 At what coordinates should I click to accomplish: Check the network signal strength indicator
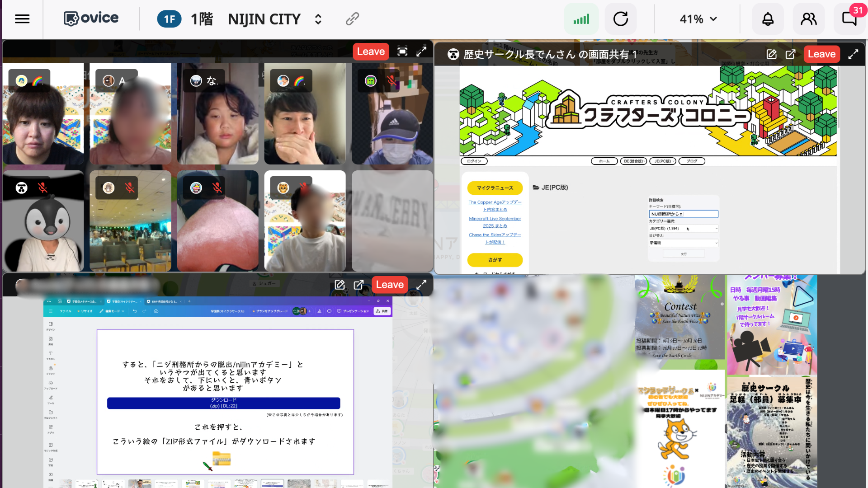tap(581, 19)
